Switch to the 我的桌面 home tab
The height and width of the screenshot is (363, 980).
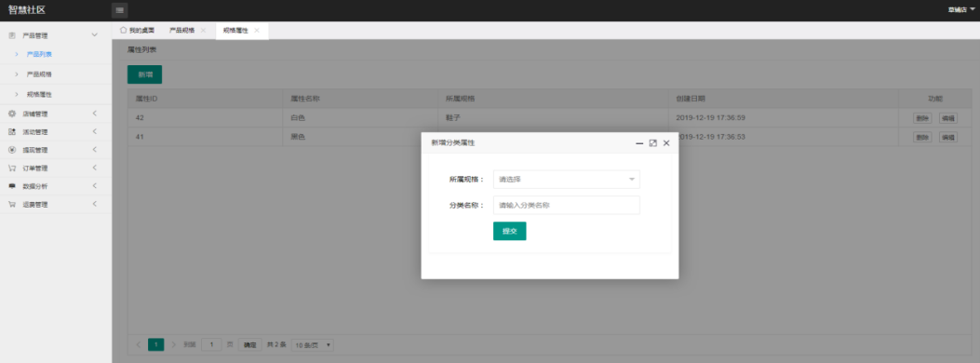point(138,30)
